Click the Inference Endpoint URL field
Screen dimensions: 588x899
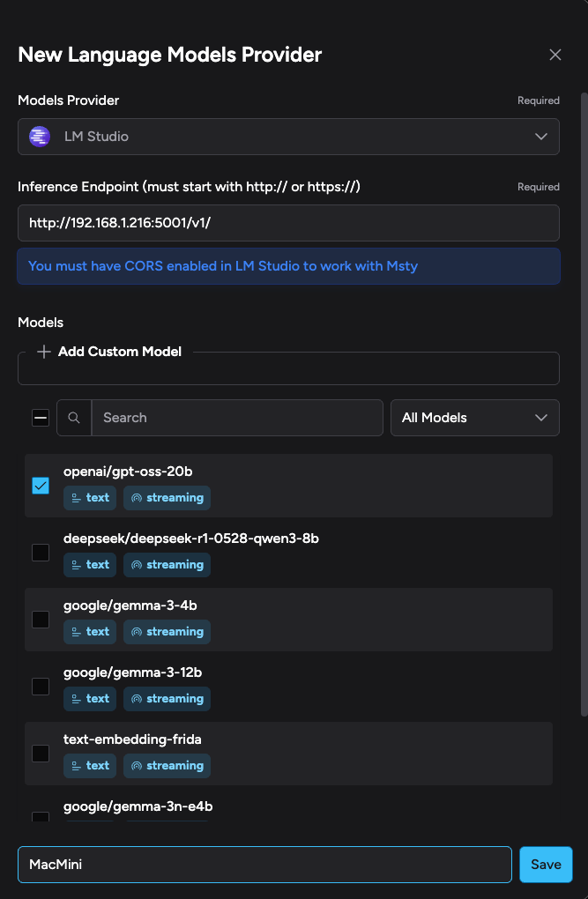[288, 223]
